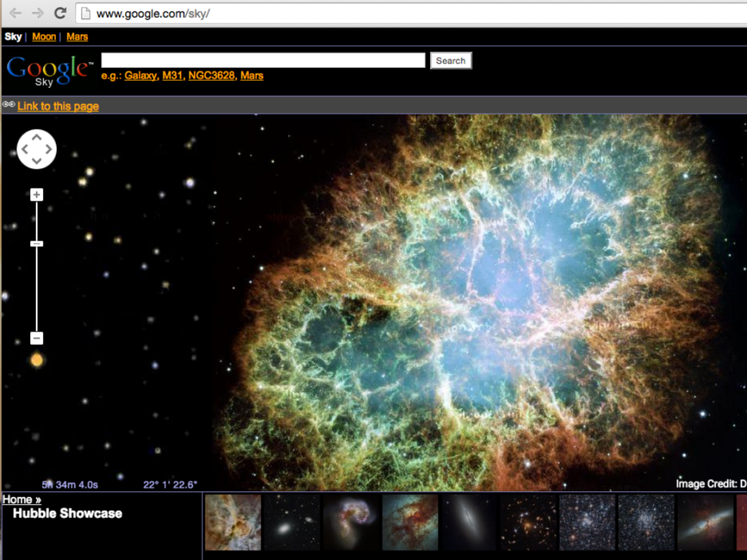Pan the sky view downward
The image size is (747, 560).
(x=37, y=161)
